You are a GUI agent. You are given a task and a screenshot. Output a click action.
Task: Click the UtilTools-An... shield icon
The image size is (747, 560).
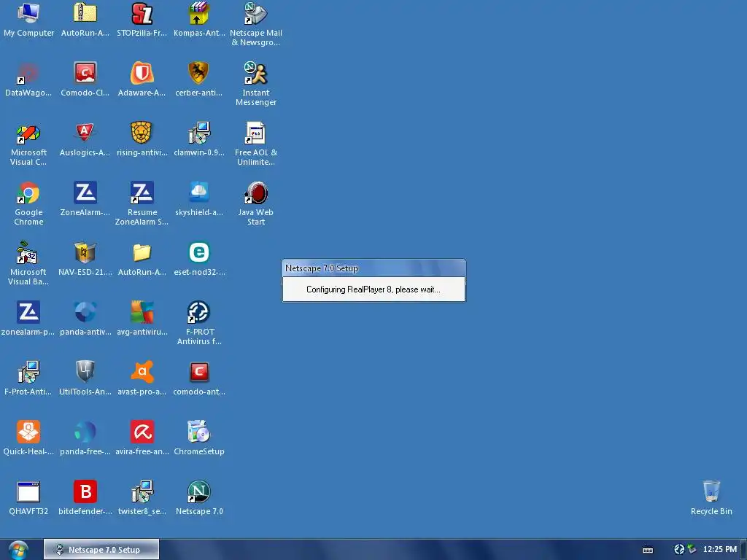pyautogui.click(x=85, y=372)
